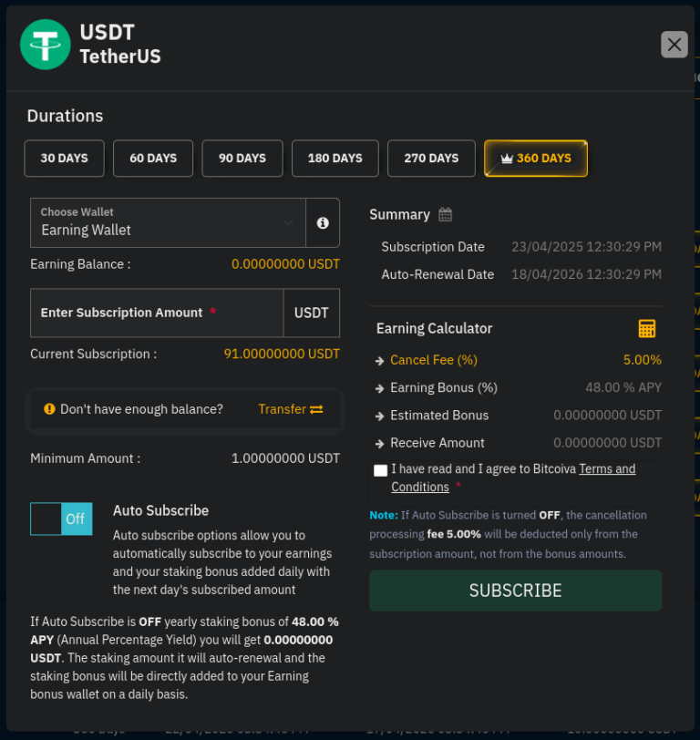Click the Tether USDT logo icon

coord(46,45)
